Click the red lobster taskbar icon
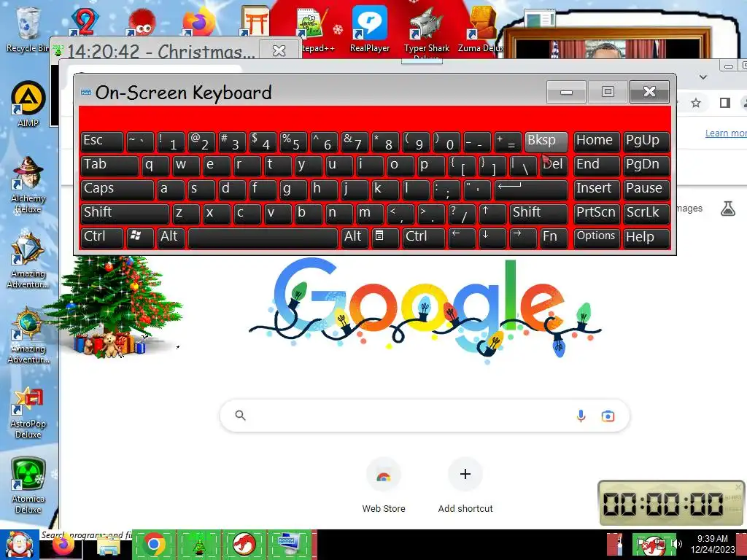Viewport: 747px width, 560px height. tap(244, 544)
